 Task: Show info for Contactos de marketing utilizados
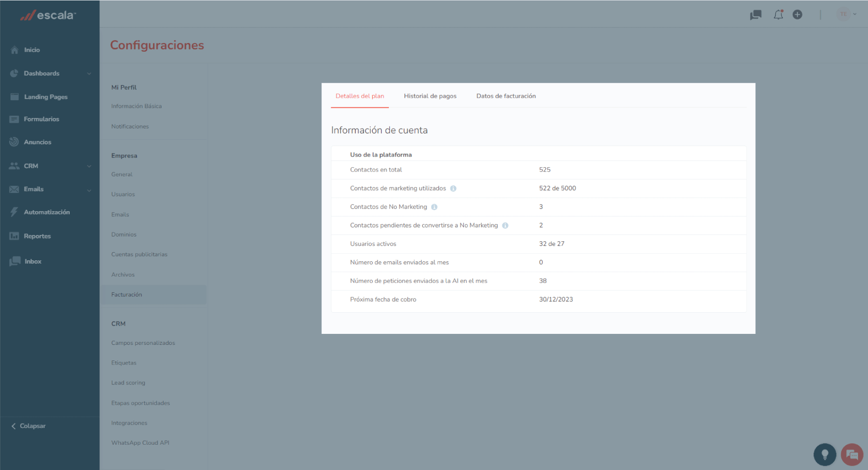(x=453, y=189)
